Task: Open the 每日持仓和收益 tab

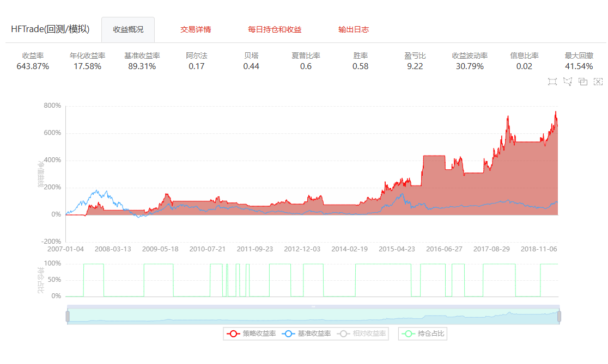Action: pos(275,29)
